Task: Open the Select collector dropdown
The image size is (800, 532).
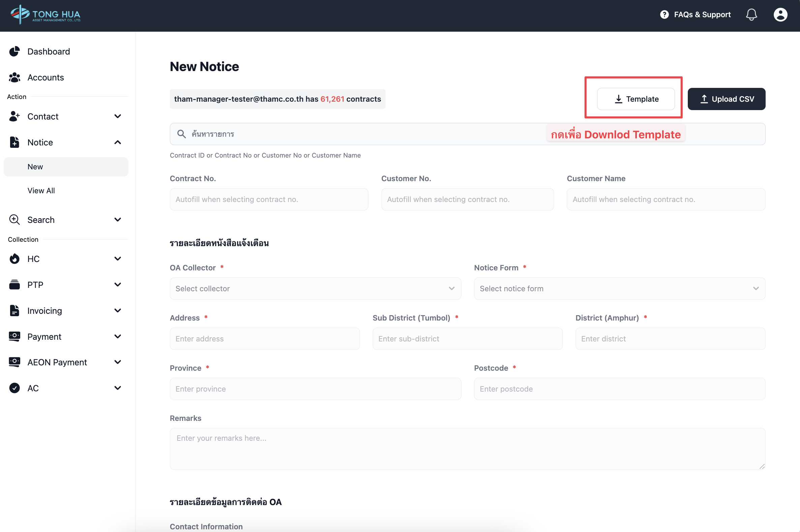Action: click(x=315, y=289)
